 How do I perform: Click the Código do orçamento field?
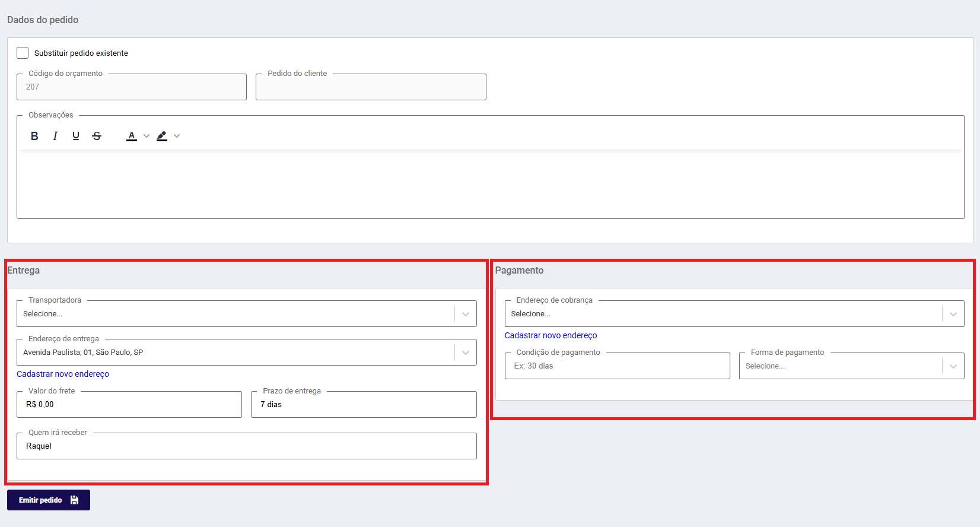pos(132,87)
